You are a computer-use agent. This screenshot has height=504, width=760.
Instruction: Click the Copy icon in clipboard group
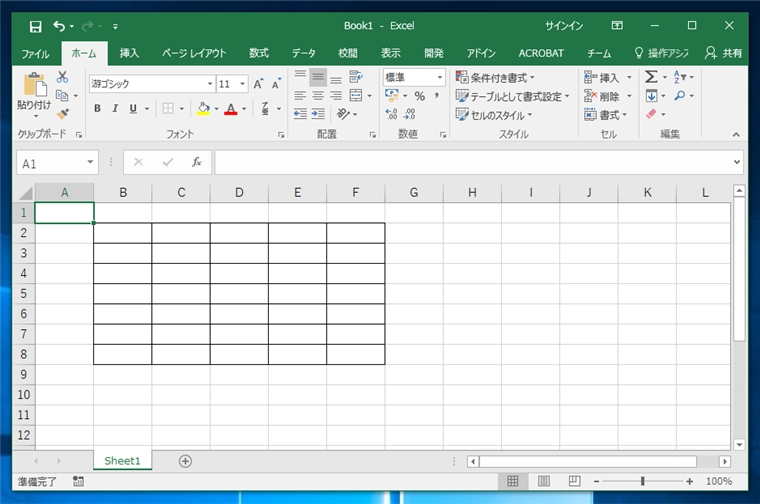[62, 95]
